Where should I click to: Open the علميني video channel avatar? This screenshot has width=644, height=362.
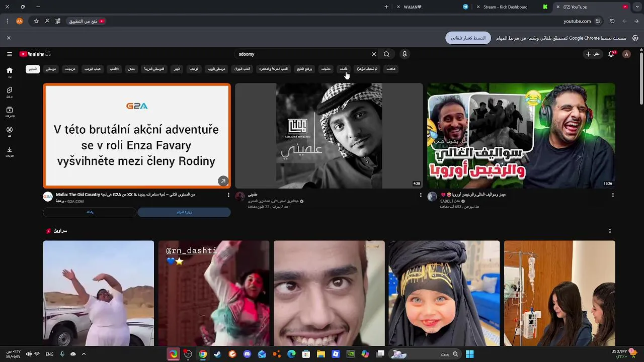240,197
